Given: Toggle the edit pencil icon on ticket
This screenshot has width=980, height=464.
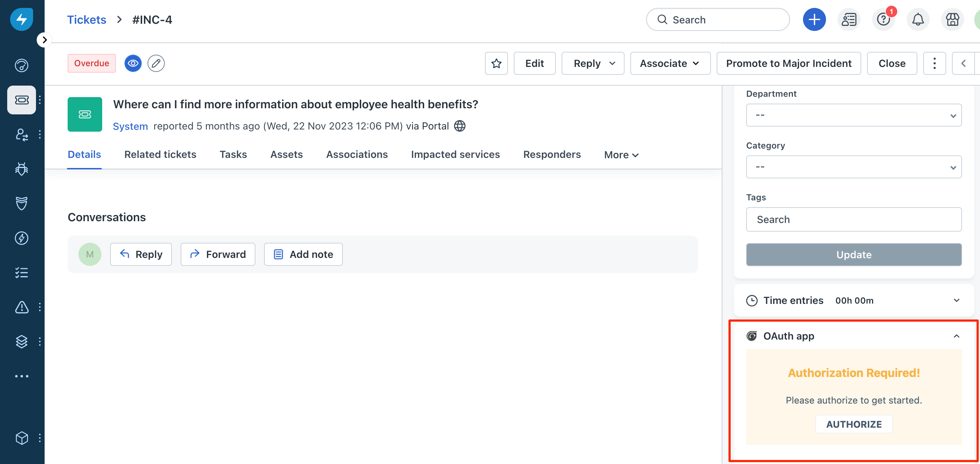Looking at the screenshot, I should click(156, 63).
